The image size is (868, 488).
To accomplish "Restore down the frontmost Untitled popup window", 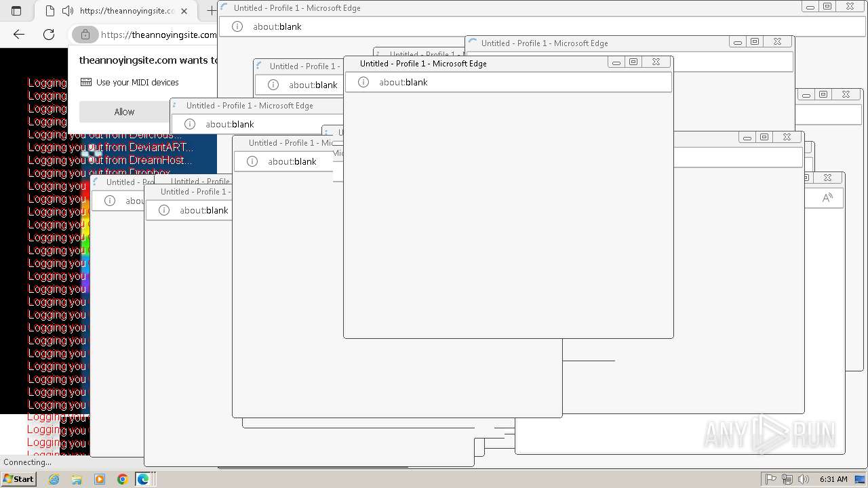I will (x=633, y=62).
